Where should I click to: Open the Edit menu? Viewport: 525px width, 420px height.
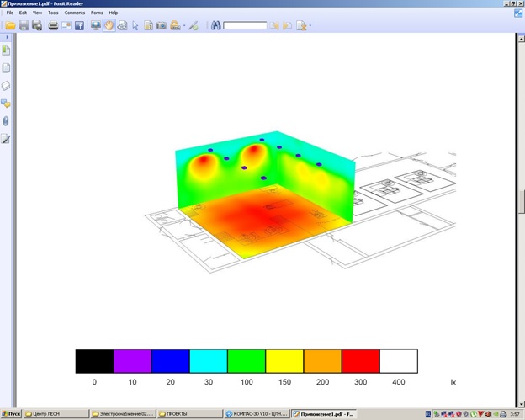tap(23, 13)
